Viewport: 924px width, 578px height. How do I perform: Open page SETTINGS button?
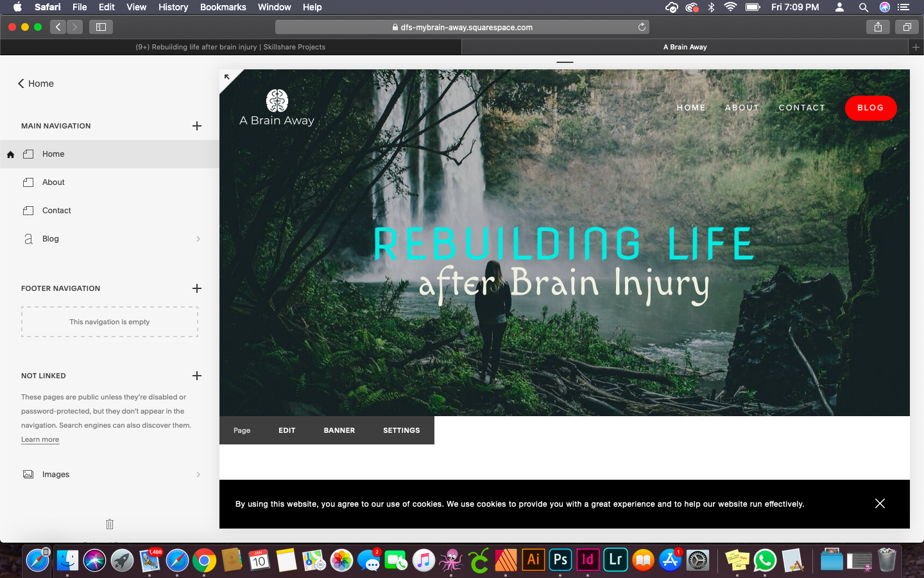point(402,430)
